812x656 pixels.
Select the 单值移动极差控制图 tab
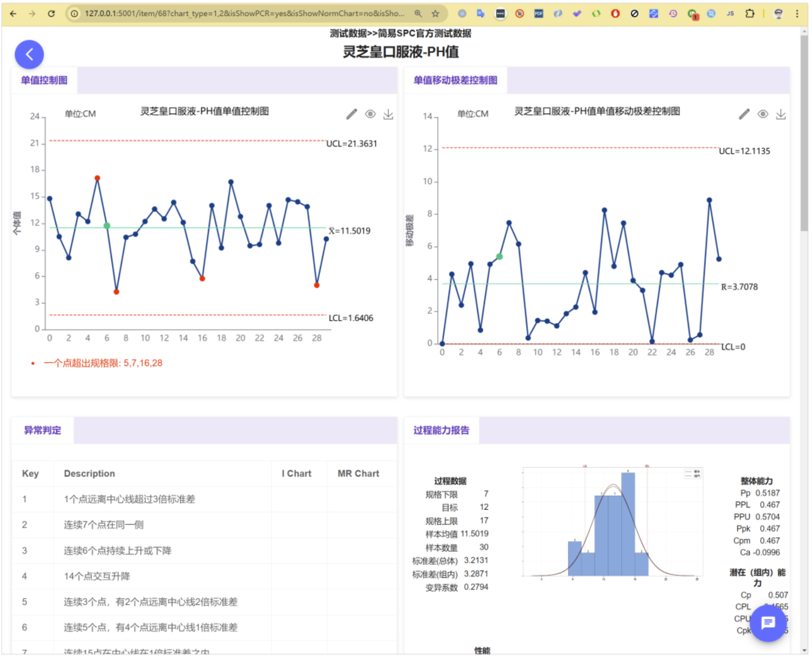click(455, 80)
